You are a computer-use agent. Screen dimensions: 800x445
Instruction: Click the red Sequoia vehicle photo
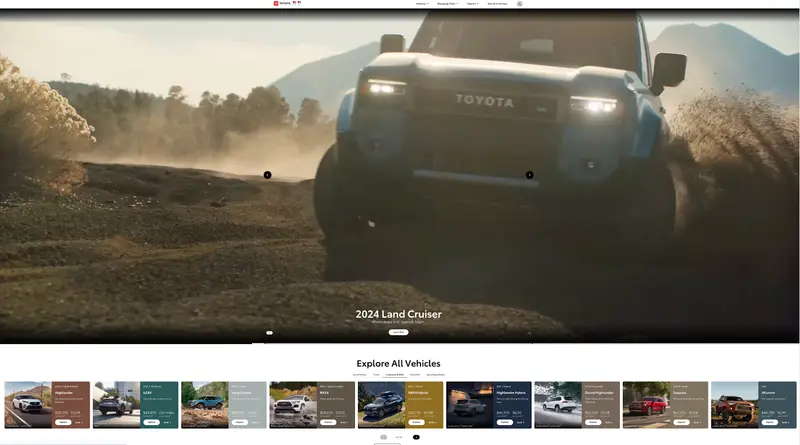click(646, 405)
